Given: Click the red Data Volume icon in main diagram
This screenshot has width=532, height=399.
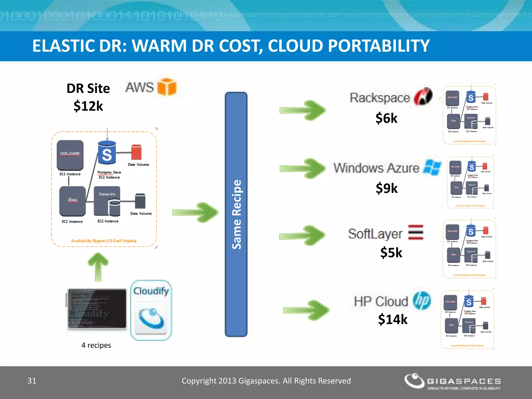Looking at the screenshot, I should (136, 152).
